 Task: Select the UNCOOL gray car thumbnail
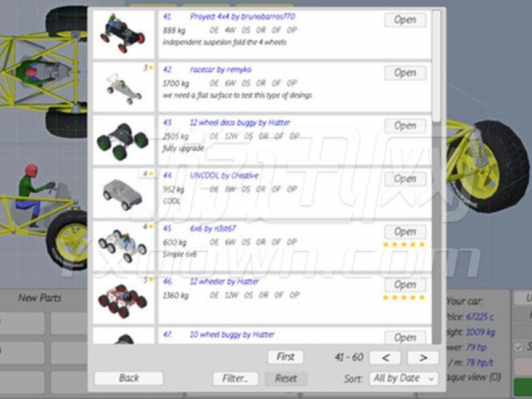pyautogui.click(x=123, y=193)
